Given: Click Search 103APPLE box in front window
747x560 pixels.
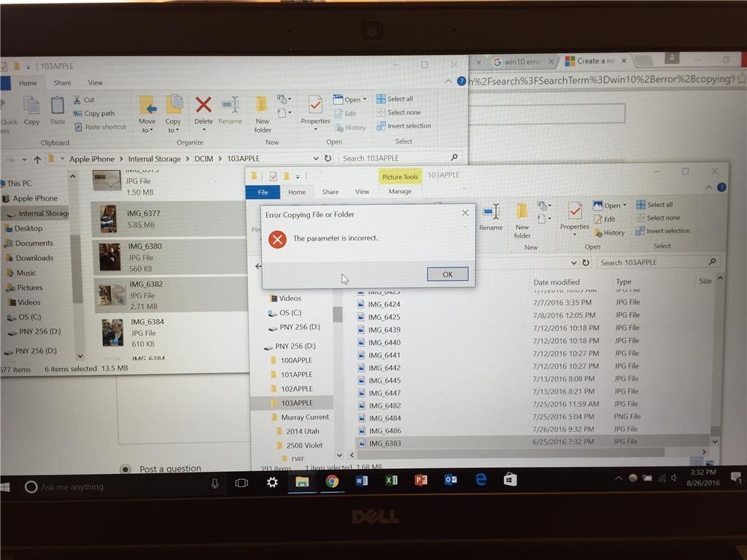Looking at the screenshot, I should point(658,262).
